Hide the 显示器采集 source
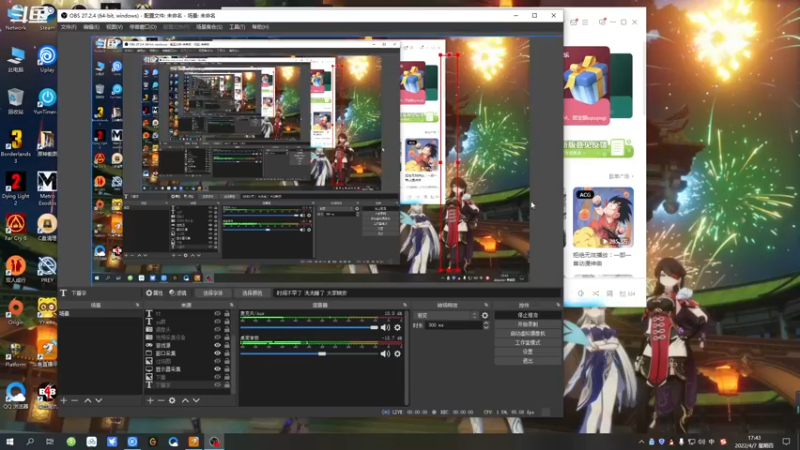Image resolution: width=800 pixels, height=450 pixels. click(217, 369)
